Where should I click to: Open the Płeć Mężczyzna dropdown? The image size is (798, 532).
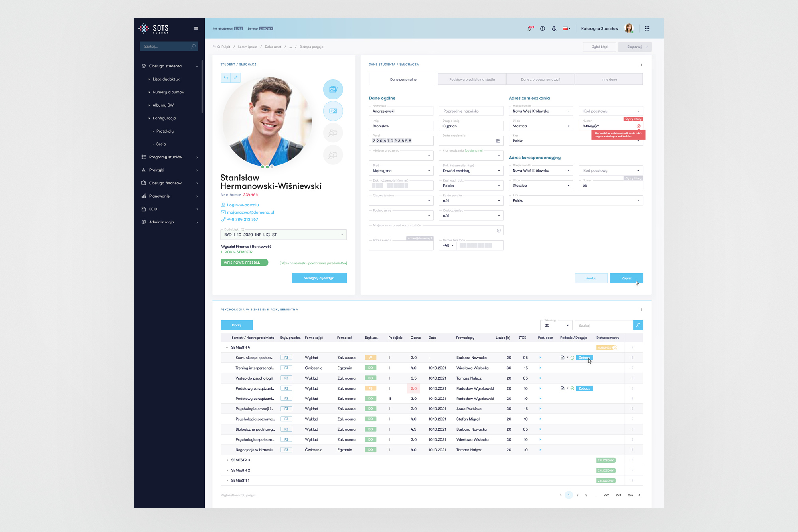click(401, 171)
